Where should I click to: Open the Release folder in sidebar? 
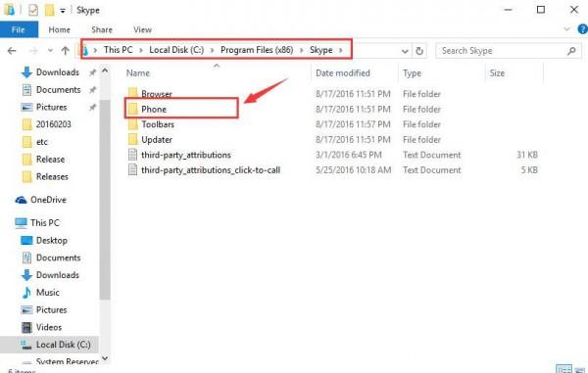[x=50, y=160]
